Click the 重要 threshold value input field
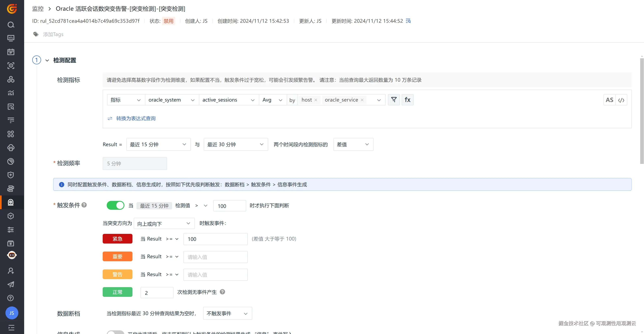644x334 pixels. point(215,257)
